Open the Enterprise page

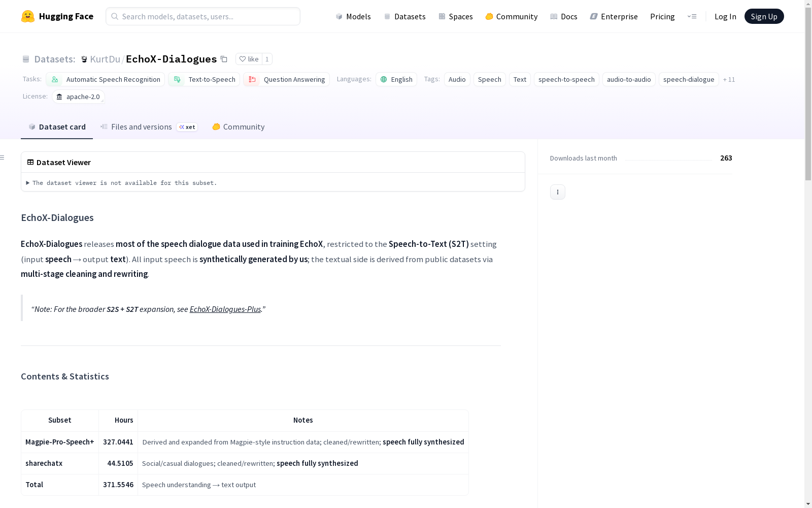coord(614,16)
